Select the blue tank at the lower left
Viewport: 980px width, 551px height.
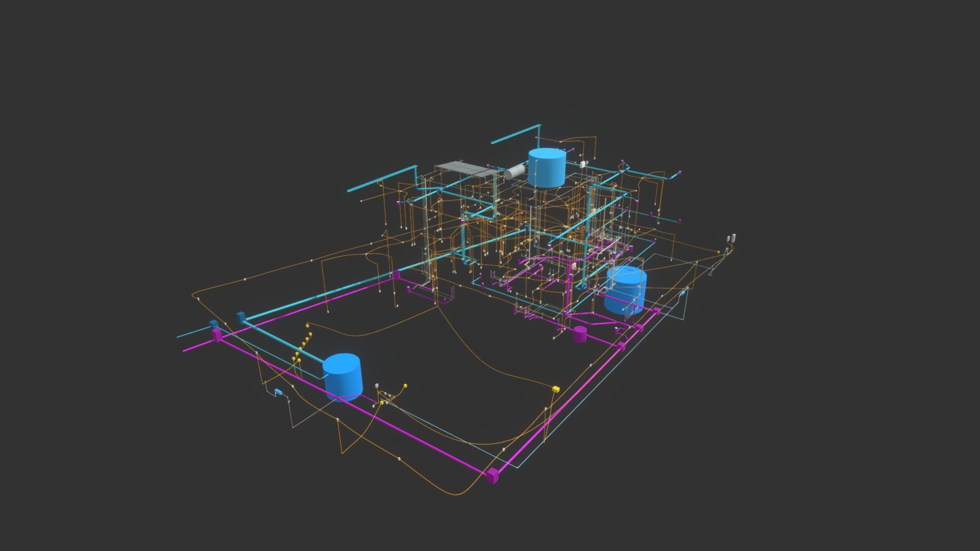click(342, 377)
